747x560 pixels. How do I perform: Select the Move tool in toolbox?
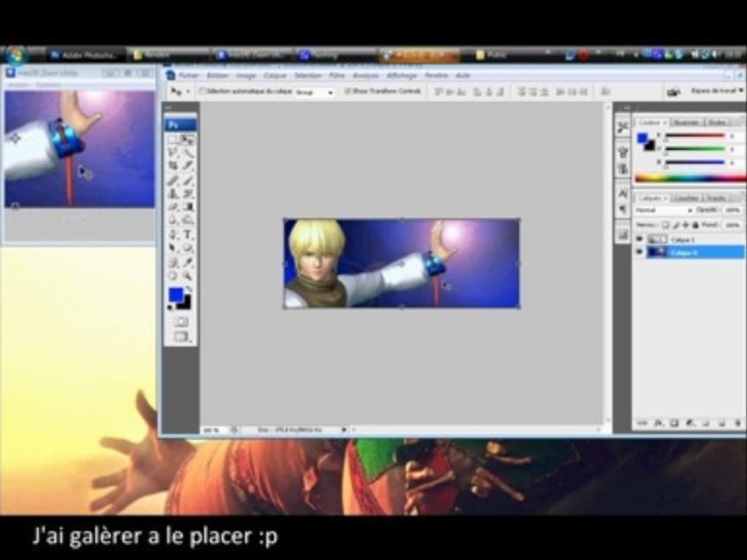pos(188,139)
